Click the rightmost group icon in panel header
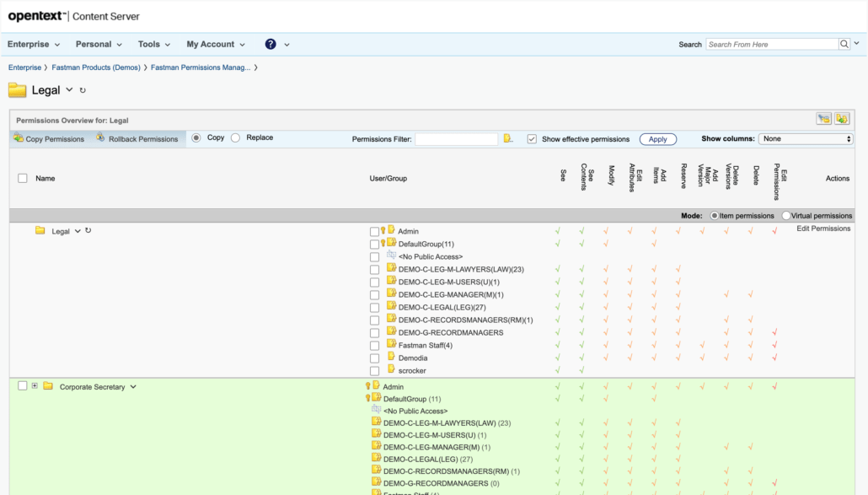 [x=842, y=119]
